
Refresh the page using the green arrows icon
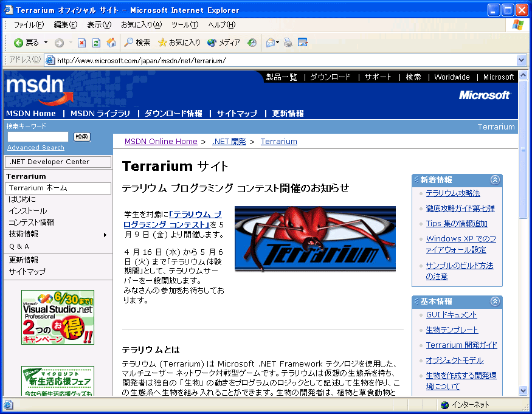pos(96,43)
